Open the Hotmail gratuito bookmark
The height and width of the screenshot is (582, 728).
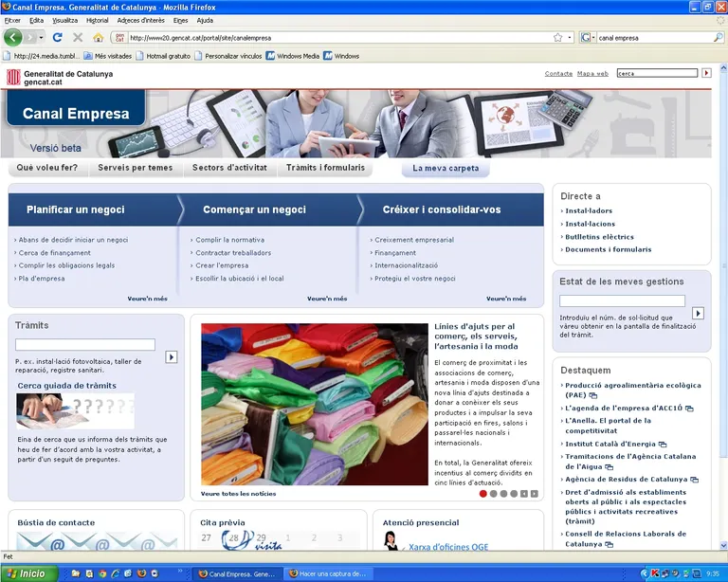[x=163, y=56]
